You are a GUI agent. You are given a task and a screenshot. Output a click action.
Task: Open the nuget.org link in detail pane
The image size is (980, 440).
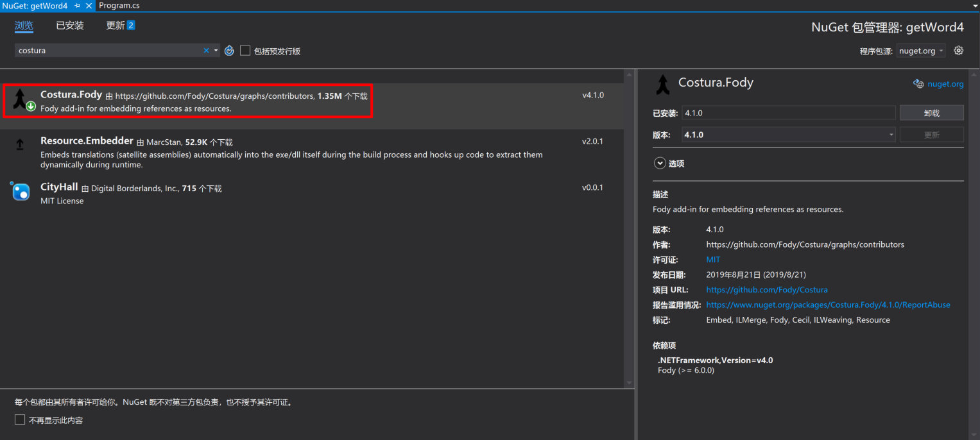pos(945,84)
